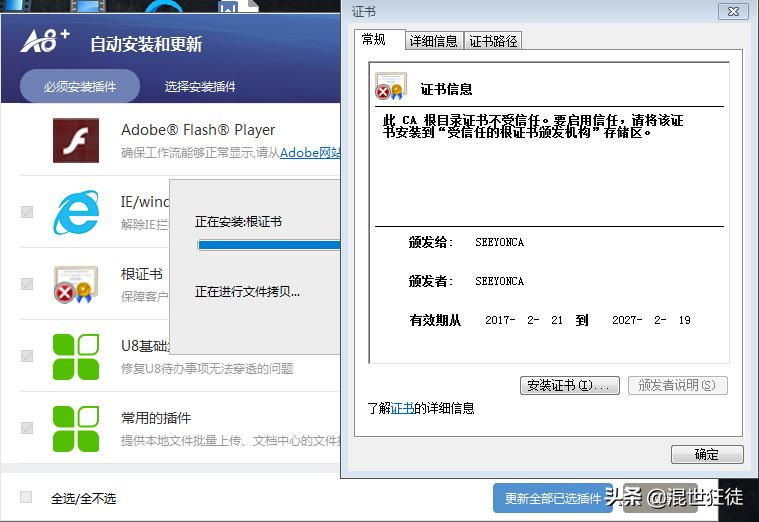The width and height of the screenshot is (759, 522).
Task: Click the root certificate install progress bar
Action: [x=269, y=246]
